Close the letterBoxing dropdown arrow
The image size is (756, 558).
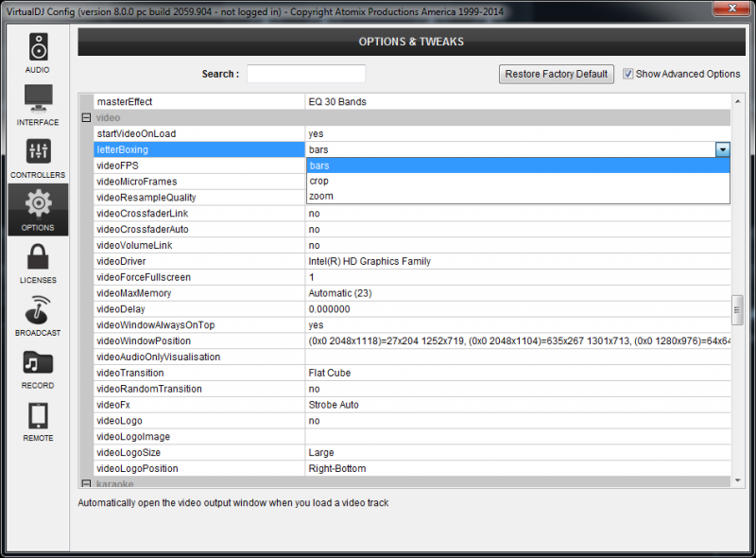[x=722, y=149]
